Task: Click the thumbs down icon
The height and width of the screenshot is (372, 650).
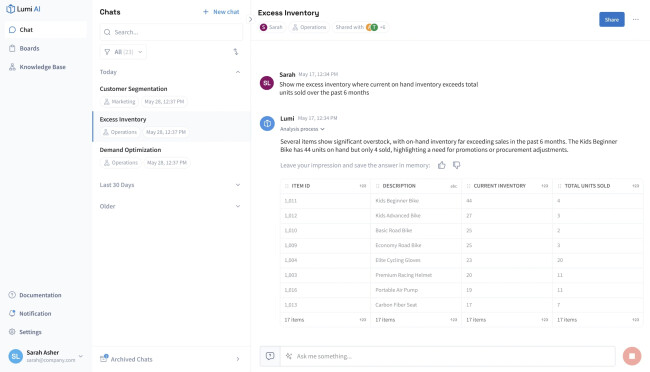Action: tap(456, 165)
